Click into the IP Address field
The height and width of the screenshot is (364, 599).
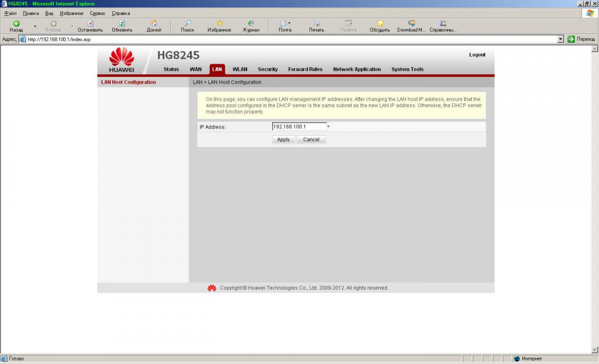[299, 127]
